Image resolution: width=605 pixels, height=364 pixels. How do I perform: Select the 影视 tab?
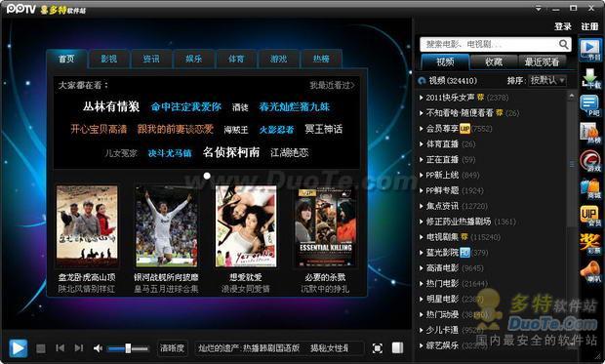coord(109,59)
